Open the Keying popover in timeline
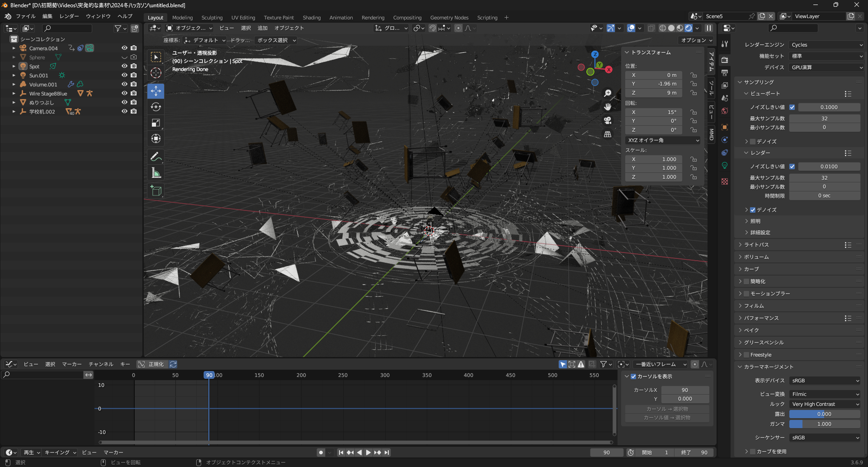This screenshot has width=868, height=467. (60, 453)
